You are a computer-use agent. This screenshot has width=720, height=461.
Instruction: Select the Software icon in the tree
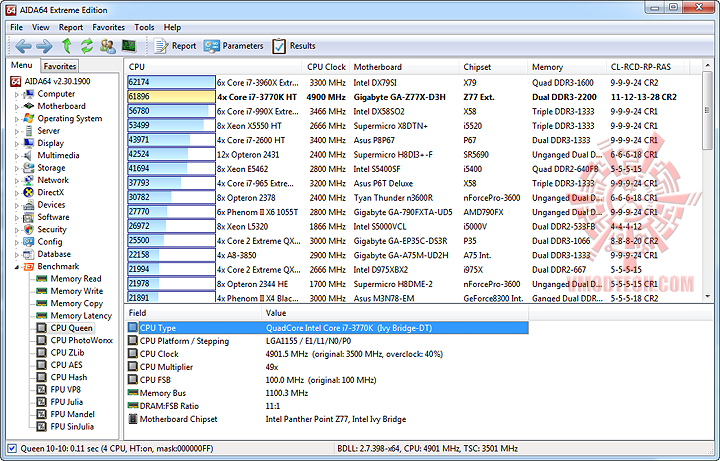pyautogui.click(x=28, y=217)
